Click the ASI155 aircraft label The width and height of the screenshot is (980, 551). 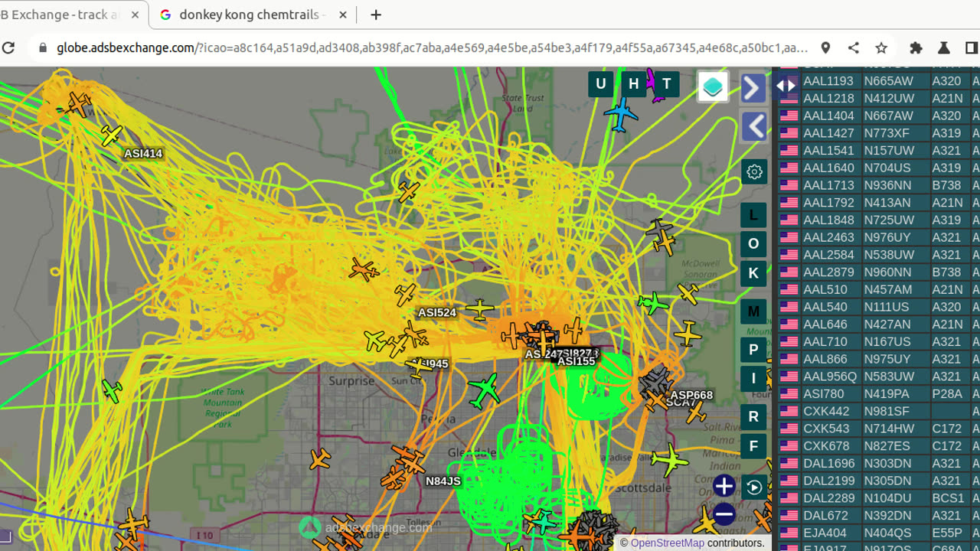[x=577, y=361]
